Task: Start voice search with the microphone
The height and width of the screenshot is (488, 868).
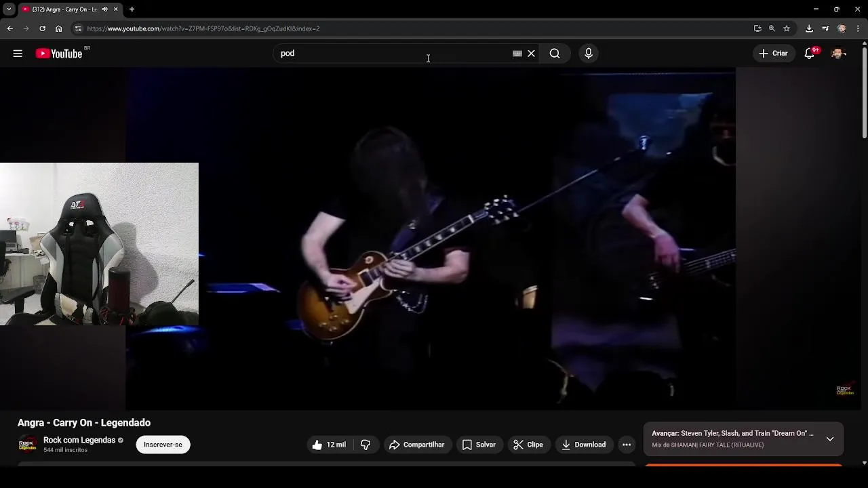Action: pos(589,54)
